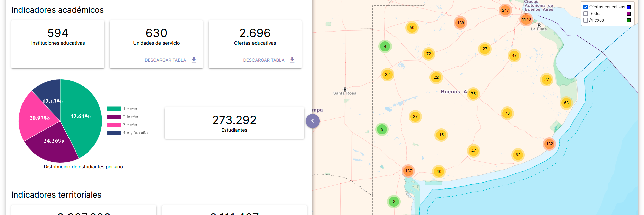The height and width of the screenshot is (215, 644).
Task: Expand the yellow cluster marker labeled 75
Action: click(473, 94)
